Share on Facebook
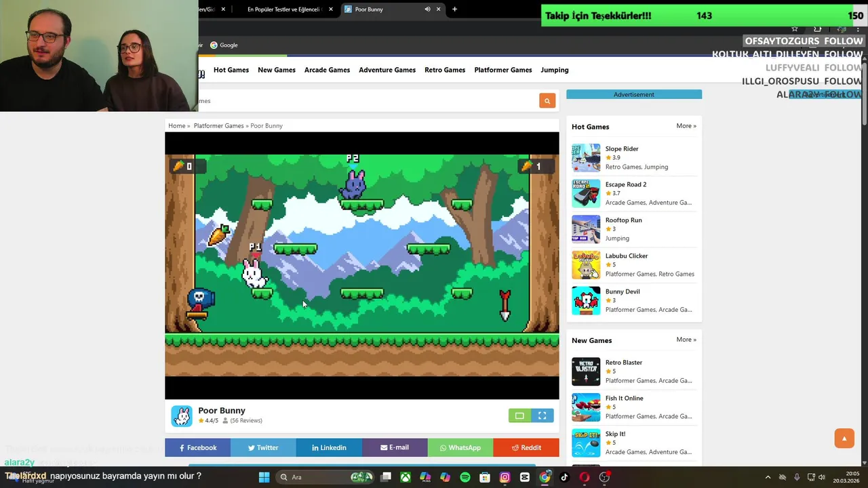This screenshot has height=488, width=868. click(x=197, y=447)
